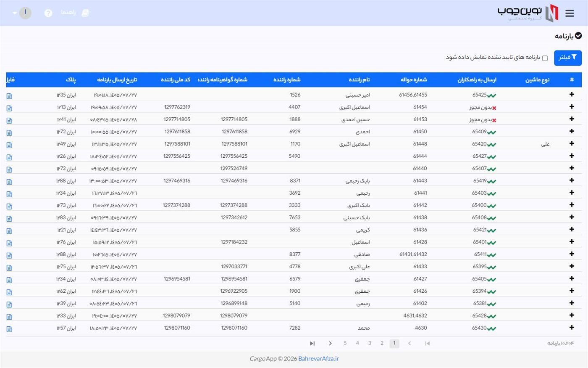The height and width of the screenshot is (368, 588).
Task: Open file icon for ایران 33 row
Action: [x=9, y=317]
